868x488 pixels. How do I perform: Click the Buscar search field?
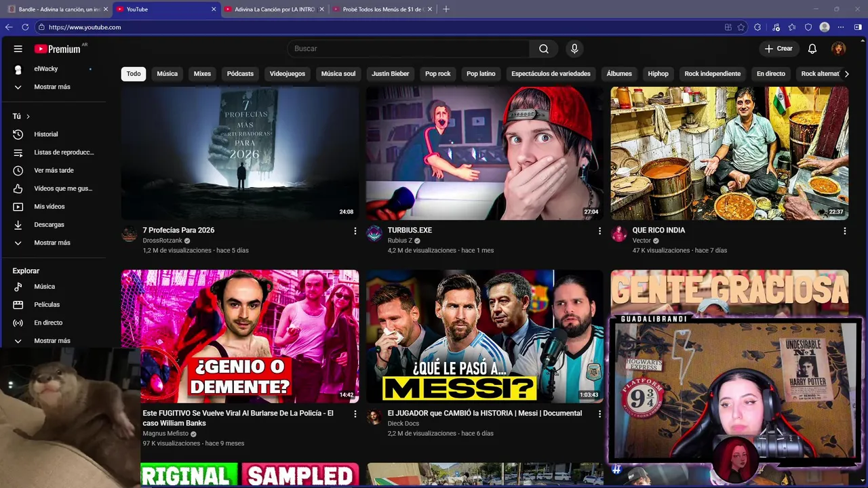pyautogui.click(x=408, y=49)
